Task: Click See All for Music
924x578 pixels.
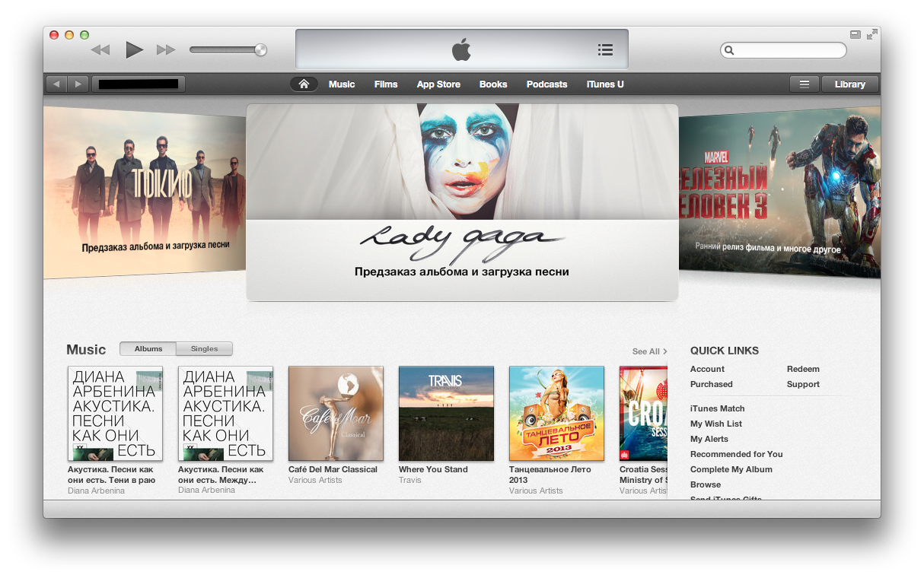Action: click(x=649, y=351)
